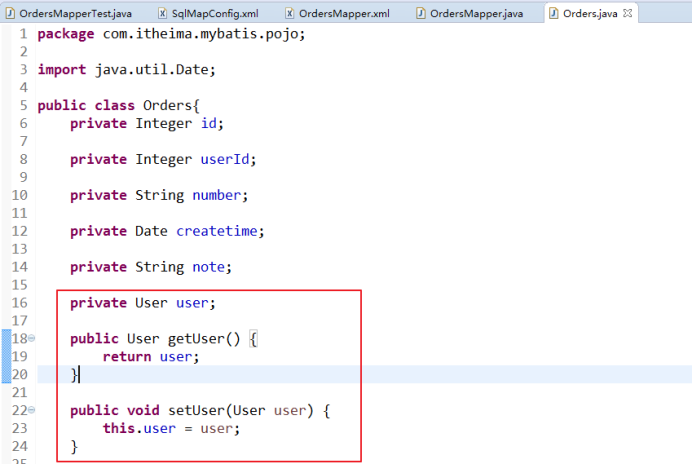Collapse the setUser method at line 22
This screenshot has height=464, width=693.
(31, 410)
